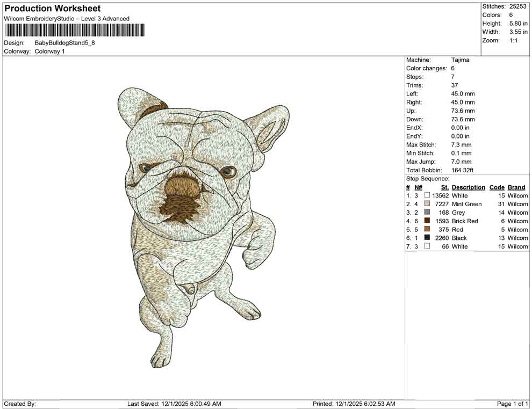Click the Brick Red color swatch
Viewport: 532px width, 409px height.
coord(427,221)
